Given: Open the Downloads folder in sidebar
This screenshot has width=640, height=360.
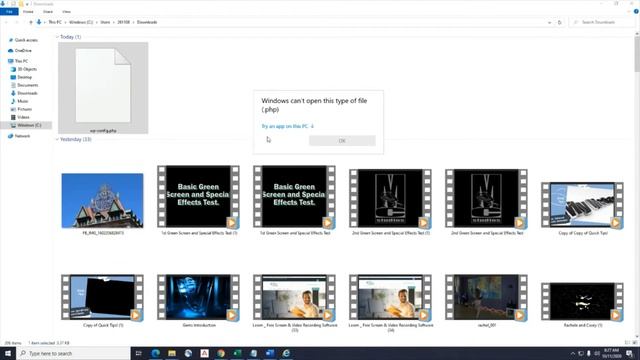Looking at the screenshot, I should [x=24, y=93].
